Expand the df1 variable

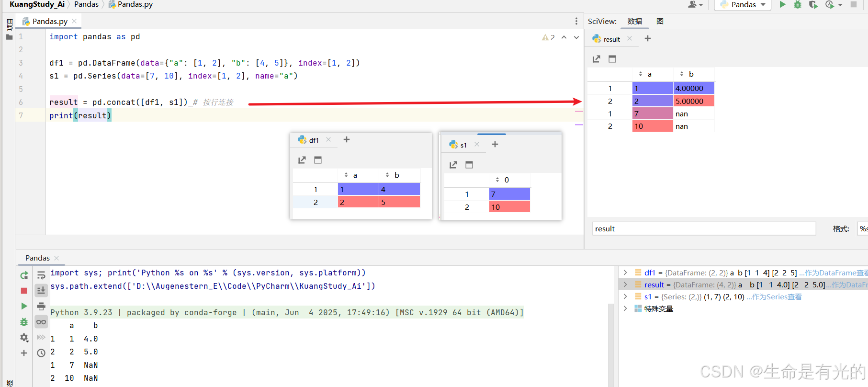[x=625, y=273]
